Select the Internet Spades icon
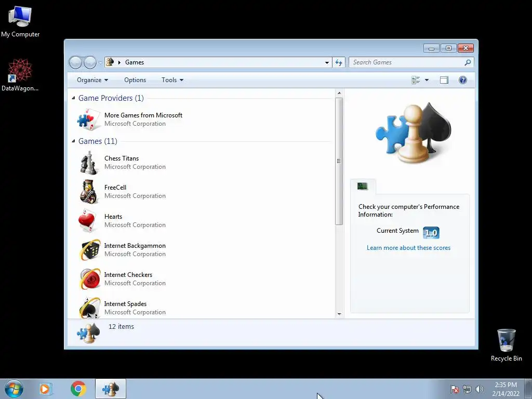The height and width of the screenshot is (399, 532). [x=90, y=308]
